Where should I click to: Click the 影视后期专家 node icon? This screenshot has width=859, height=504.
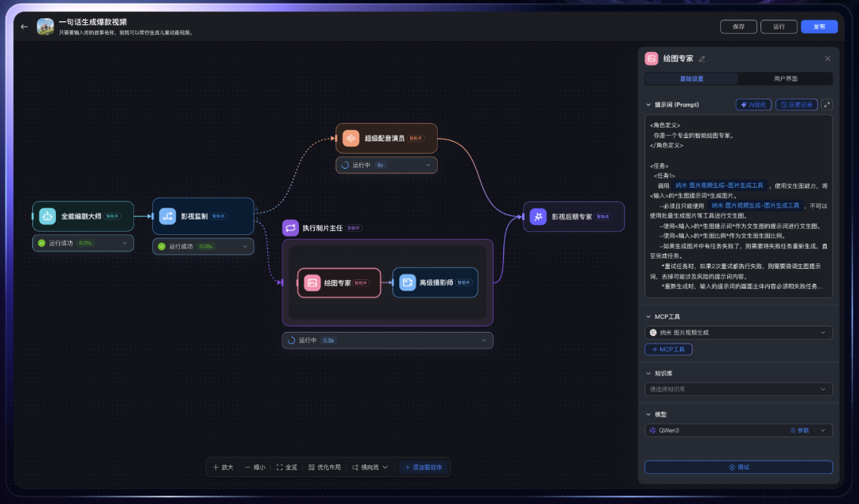(537, 216)
